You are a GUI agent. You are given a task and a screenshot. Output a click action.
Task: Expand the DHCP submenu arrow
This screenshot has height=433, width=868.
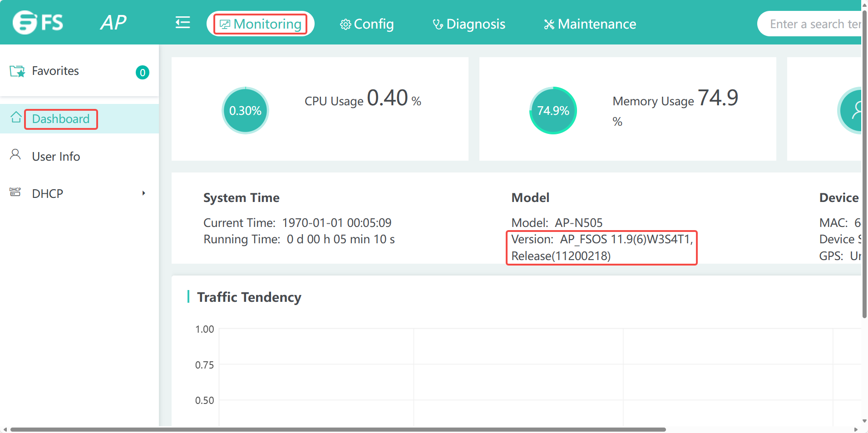pyautogui.click(x=143, y=193)
